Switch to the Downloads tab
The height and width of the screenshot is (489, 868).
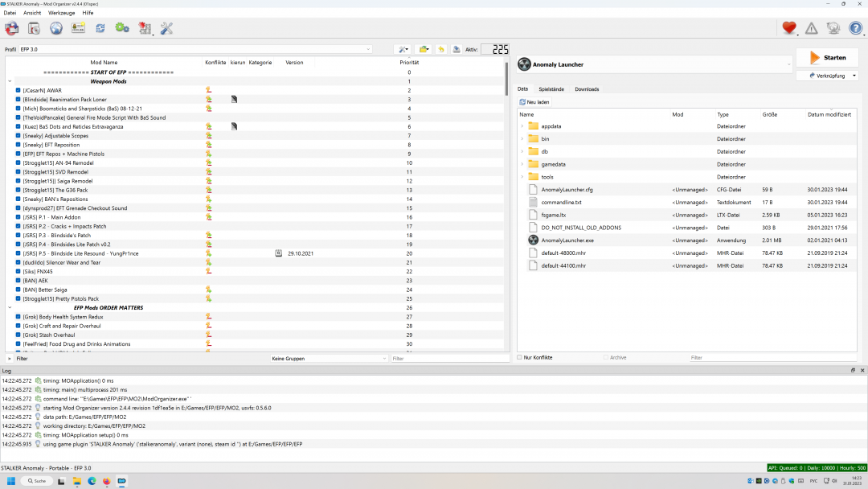point(587,89)
